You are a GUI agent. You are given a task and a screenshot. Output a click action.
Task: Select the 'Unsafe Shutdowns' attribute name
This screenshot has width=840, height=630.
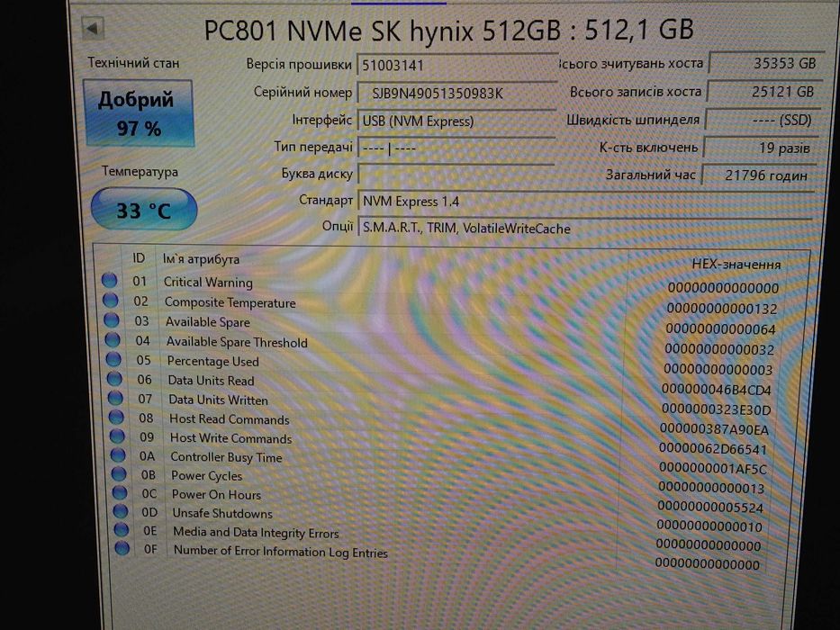click(222, 513)
